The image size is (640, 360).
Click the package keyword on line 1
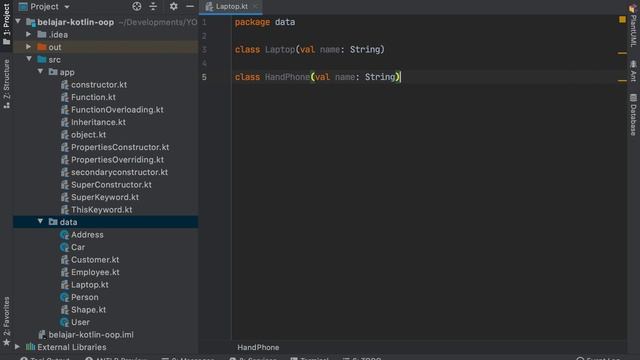[252, 22]
